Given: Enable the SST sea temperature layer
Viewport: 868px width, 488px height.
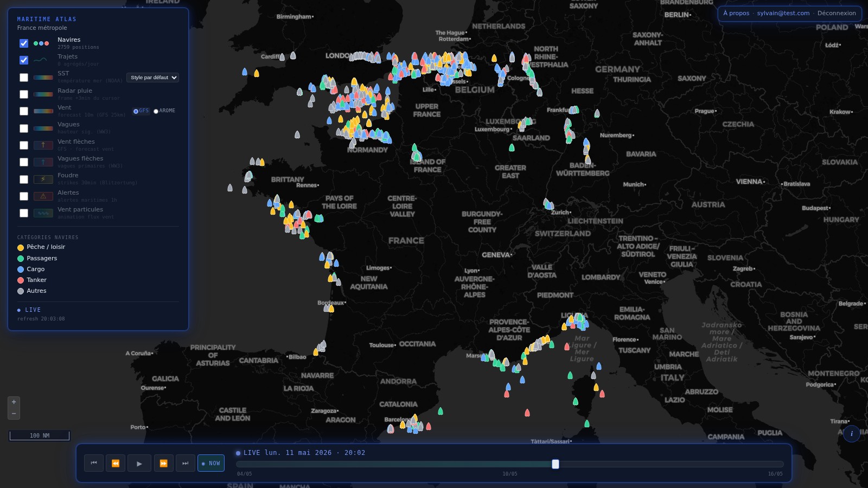Looking at the screenshot, I should pos(24,78).
